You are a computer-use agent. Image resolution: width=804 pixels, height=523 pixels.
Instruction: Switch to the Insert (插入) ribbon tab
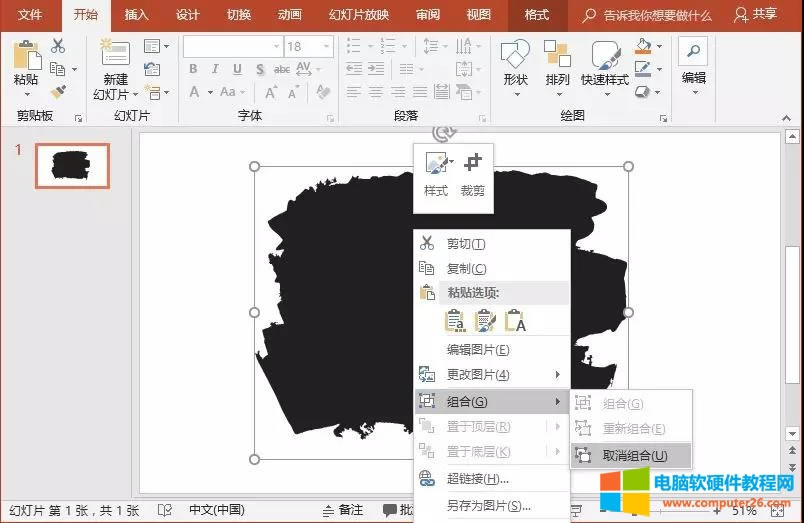(x=137, y=15)
